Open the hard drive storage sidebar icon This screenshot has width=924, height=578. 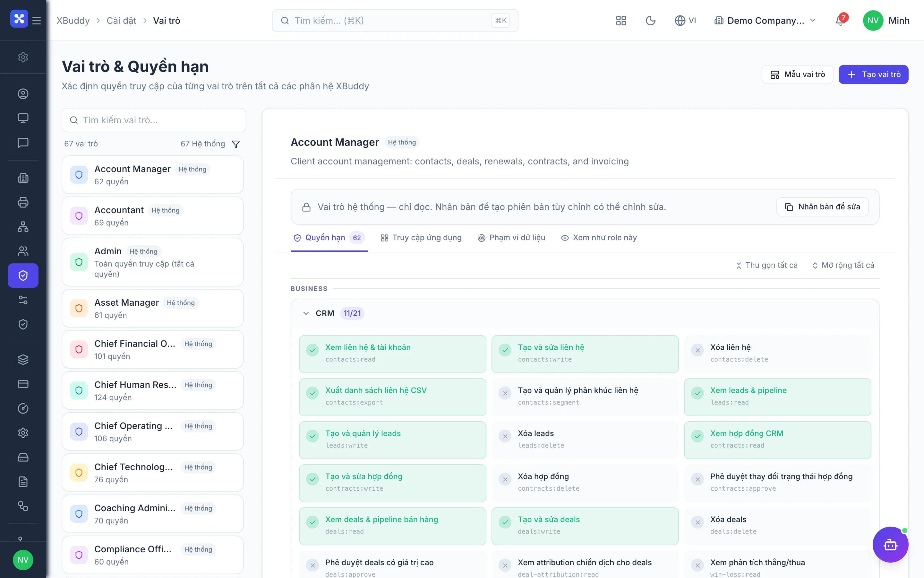23,457
